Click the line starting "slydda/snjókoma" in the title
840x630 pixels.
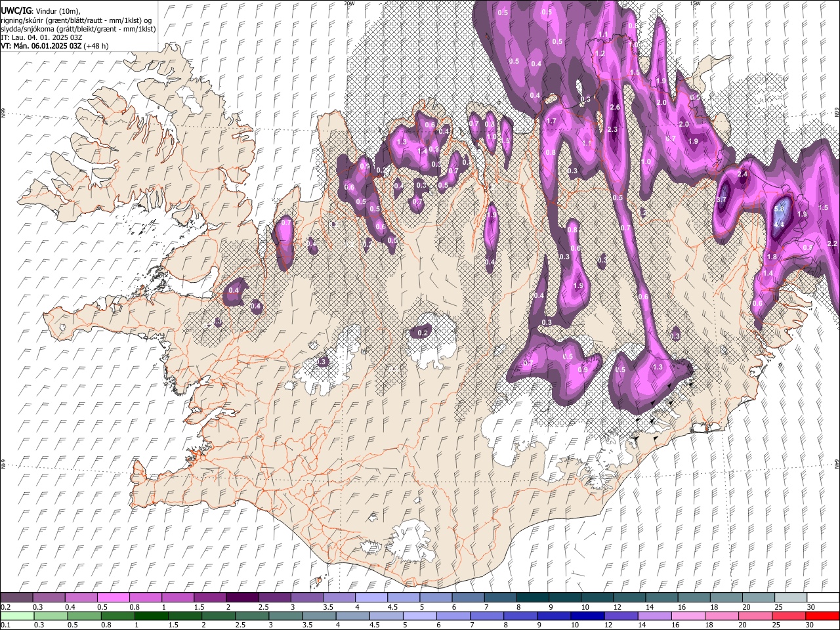tap(78, 29)
